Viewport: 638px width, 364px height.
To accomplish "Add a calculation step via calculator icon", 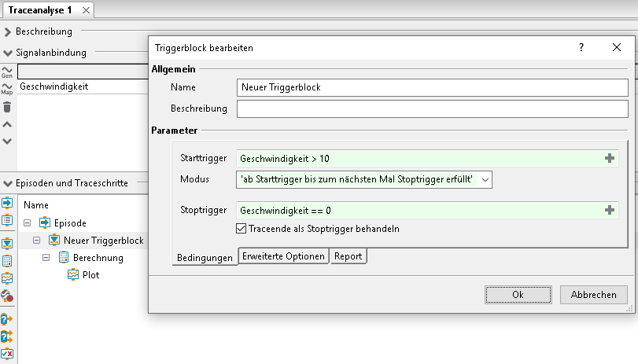I will [7, 261].
